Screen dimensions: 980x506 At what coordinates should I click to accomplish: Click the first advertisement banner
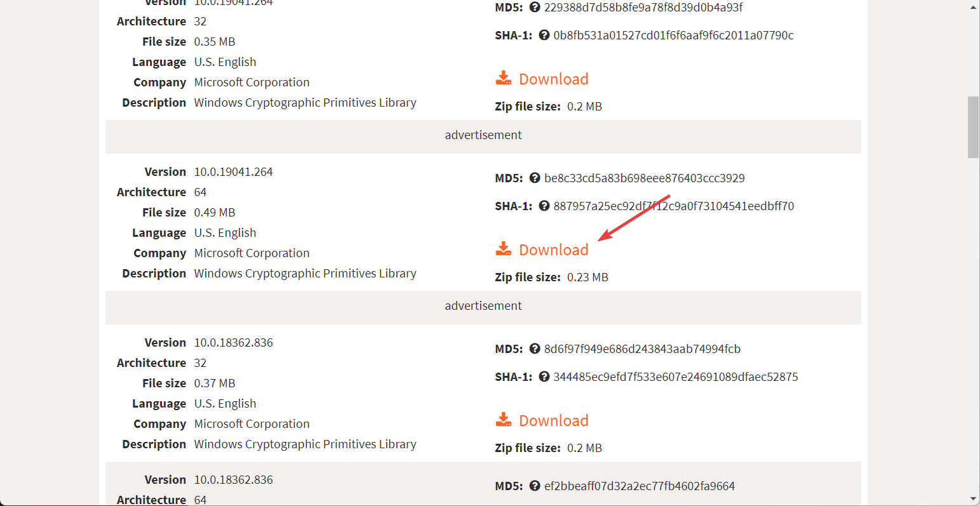[x=483, y=135]
